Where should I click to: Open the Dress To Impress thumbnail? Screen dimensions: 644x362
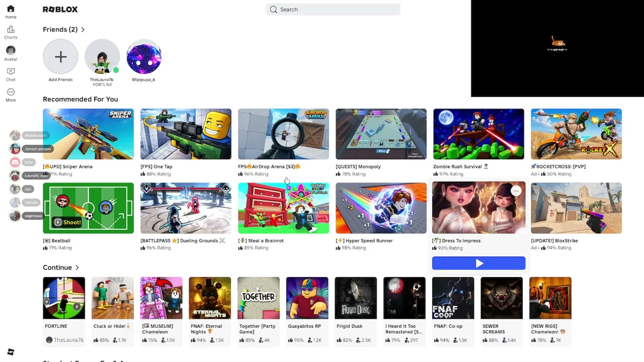point(478,208)
